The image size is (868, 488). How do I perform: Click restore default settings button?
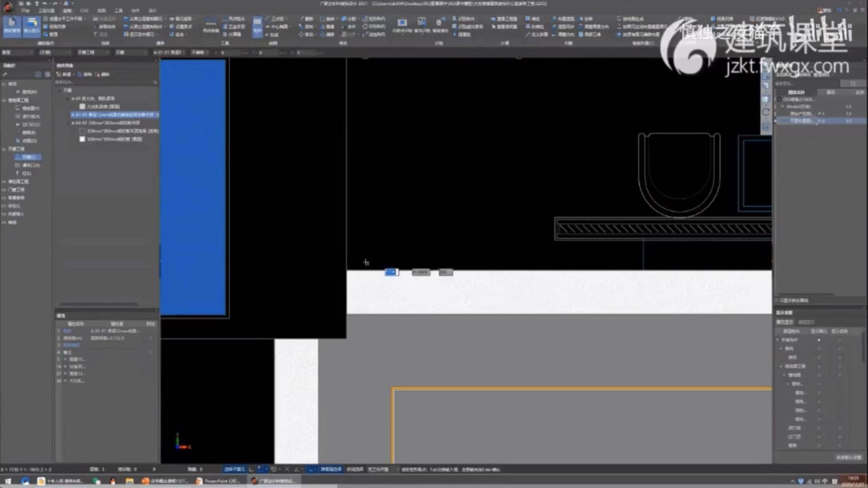click(x=848, y=458)
